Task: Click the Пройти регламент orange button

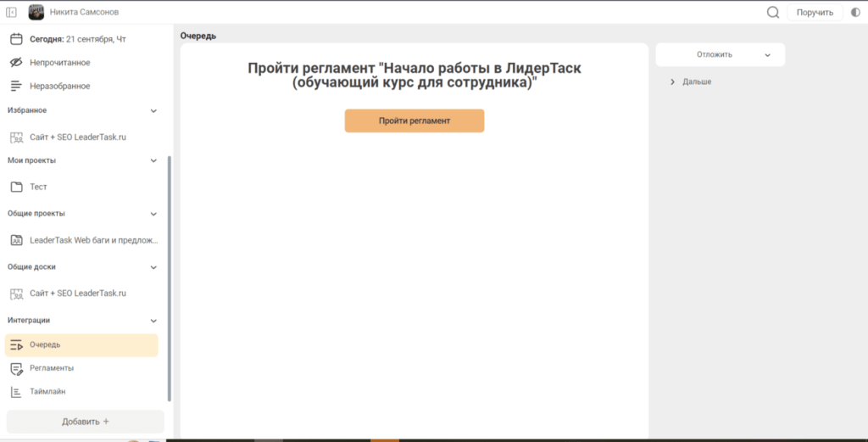Action: 415,120
